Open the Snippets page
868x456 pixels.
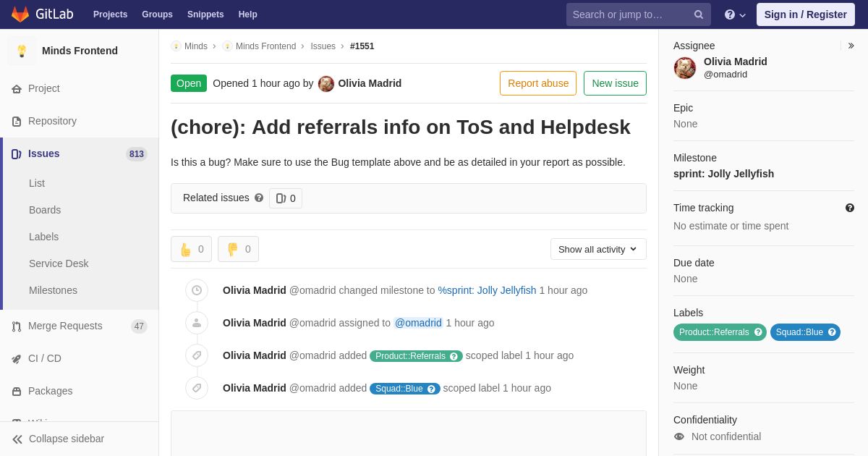click(x=205, y=14)
